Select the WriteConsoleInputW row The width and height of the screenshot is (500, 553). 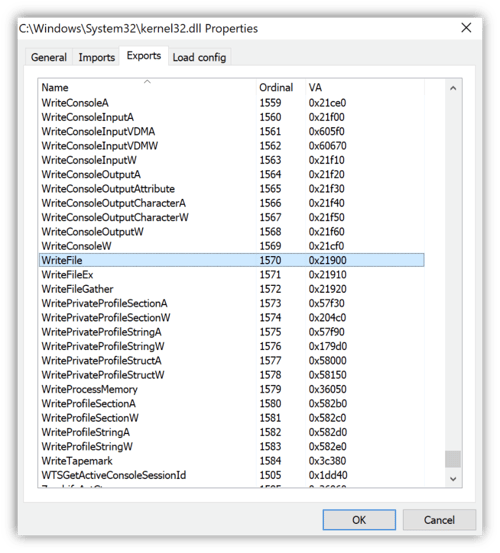tap(231, 160)
